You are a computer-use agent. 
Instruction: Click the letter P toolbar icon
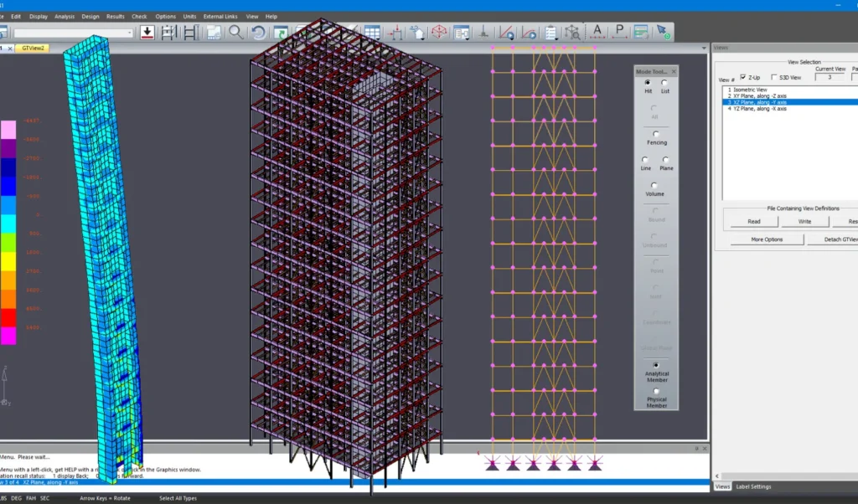619,33
